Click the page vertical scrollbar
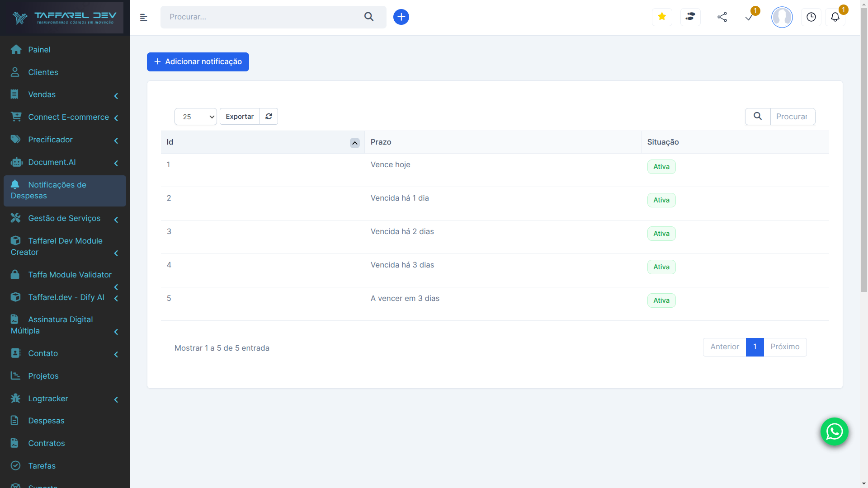This screenshot has width=868, height=488. (x=863, y=149)
